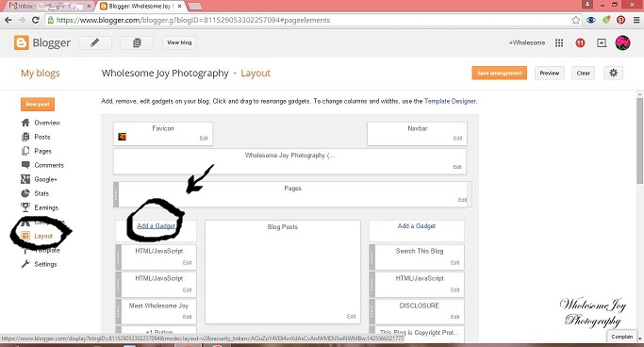644x347 pixels.
Task: Open Posts in the sidebar
Action: coord(41,137)
